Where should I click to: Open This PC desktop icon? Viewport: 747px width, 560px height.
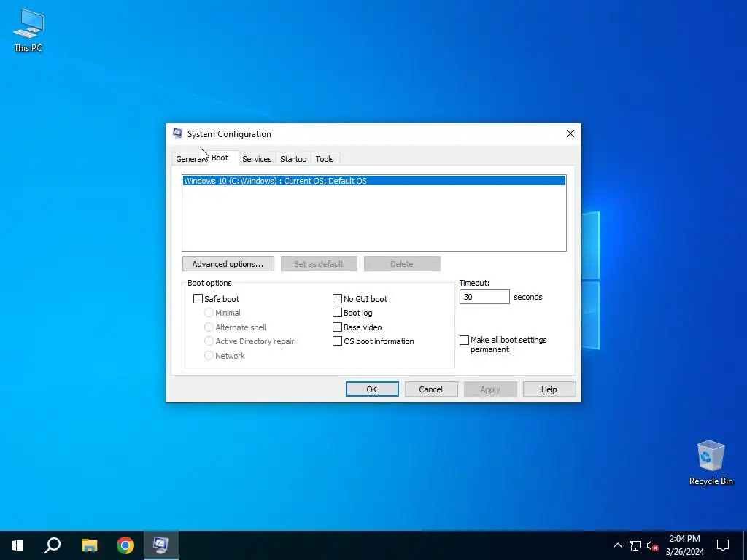pos(28,31)
